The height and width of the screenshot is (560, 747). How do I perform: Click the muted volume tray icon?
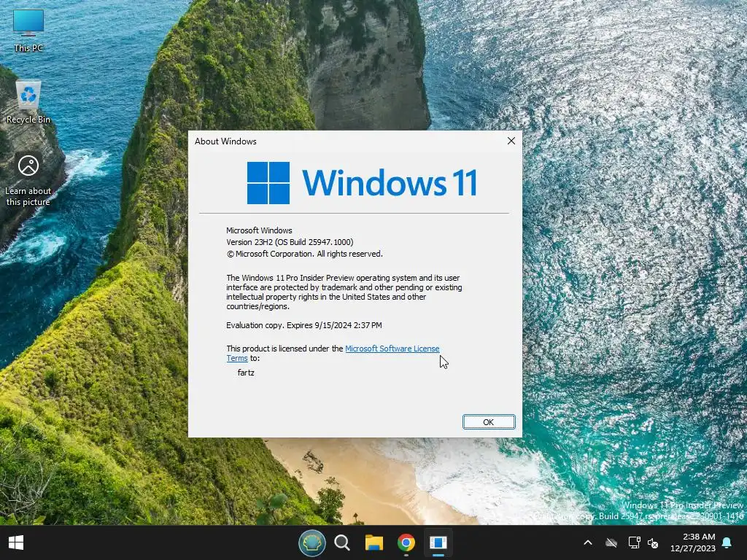tap(653, 542)
